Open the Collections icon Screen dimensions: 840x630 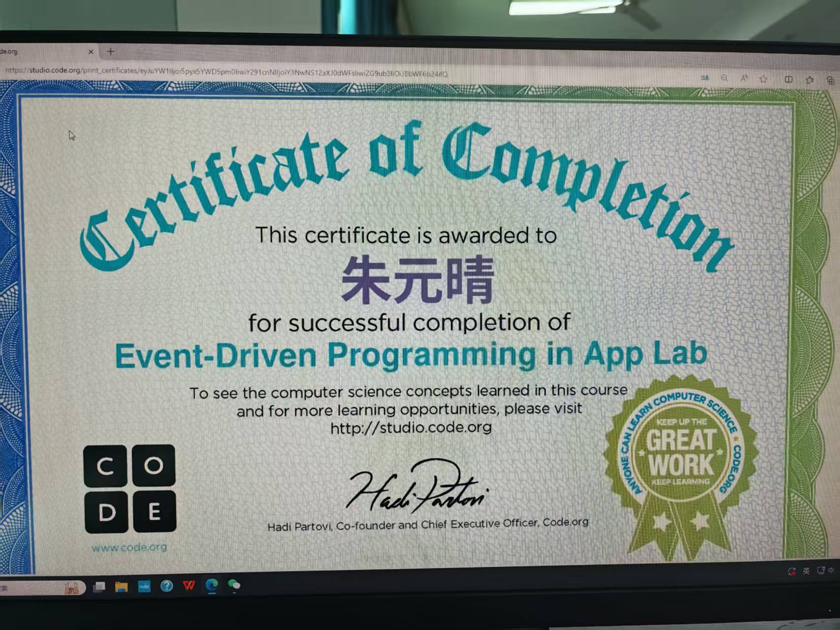click(830, 80)
